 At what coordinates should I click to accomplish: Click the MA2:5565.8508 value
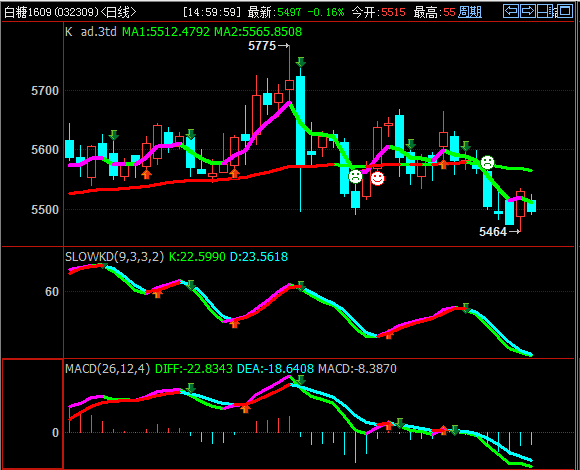coord(258,32)
